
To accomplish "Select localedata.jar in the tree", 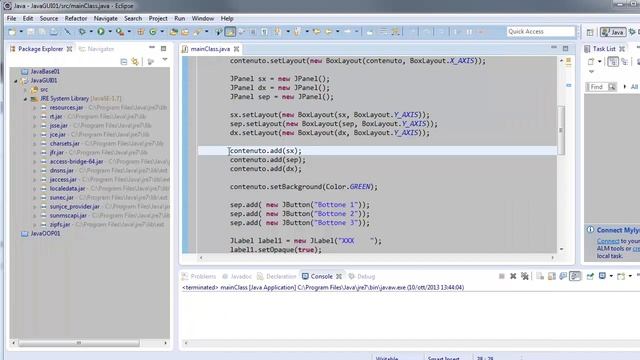I will click(x=67, y=189).
